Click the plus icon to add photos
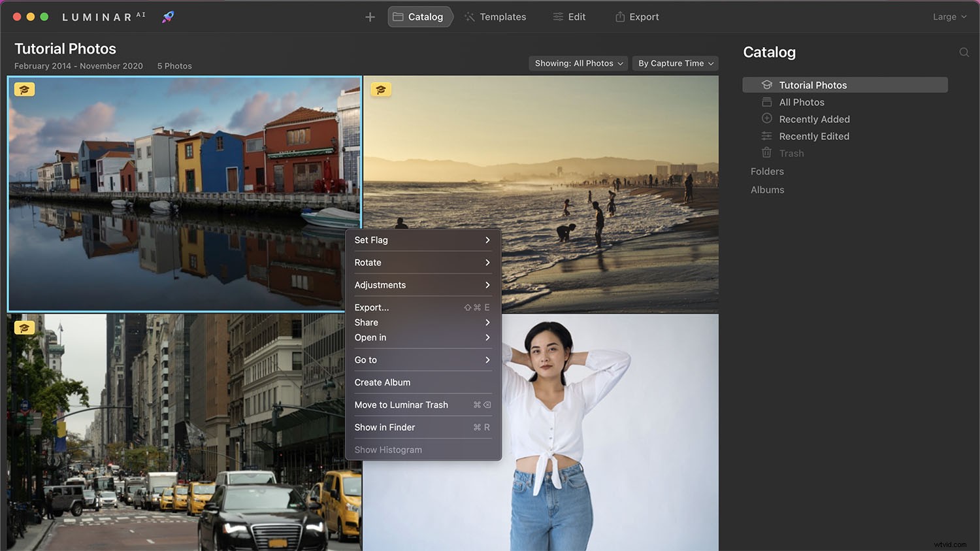This screenshot has height=551, width=980. click(370, 17)
